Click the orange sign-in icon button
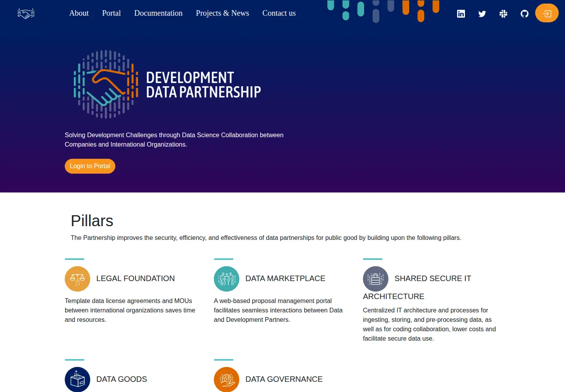Viewport: 565px width, 392px height. (547, 13)
